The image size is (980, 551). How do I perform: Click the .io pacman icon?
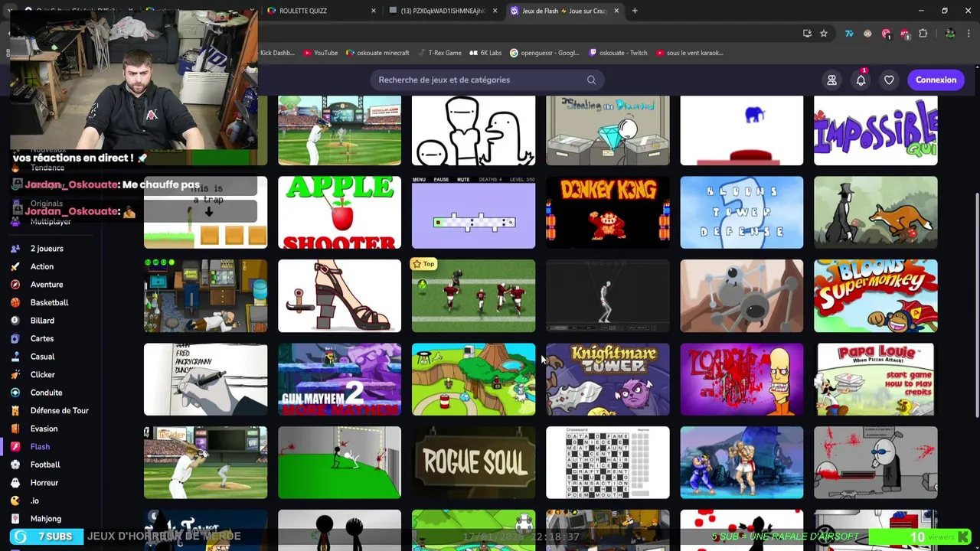click(15, 500)
